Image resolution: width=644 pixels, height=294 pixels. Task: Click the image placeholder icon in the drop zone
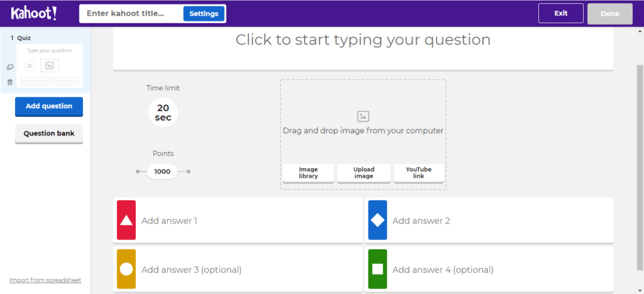[363, 116]
